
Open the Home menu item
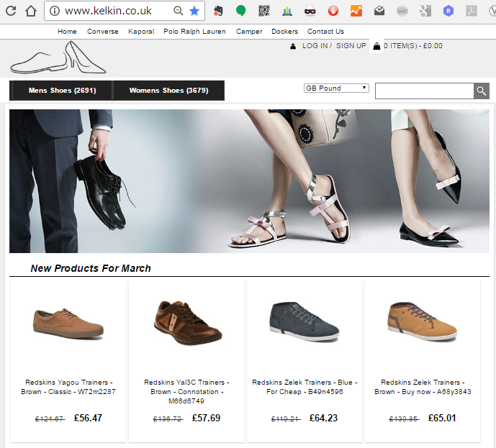[67, 32]
